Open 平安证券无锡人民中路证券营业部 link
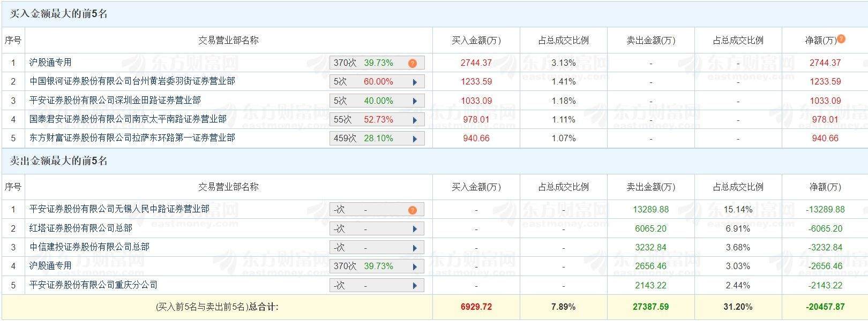This screenshot has height=321, width=868. 119,209
